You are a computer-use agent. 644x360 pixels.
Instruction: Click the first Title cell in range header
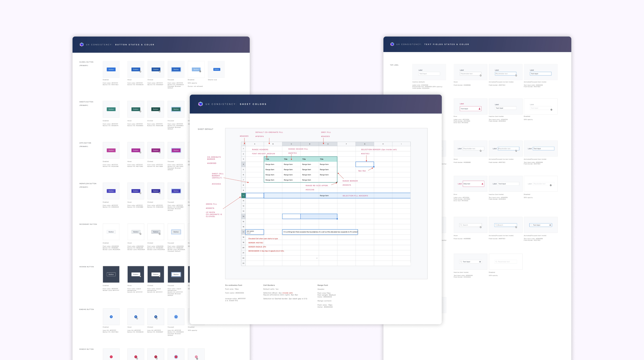pyautogui.click(x=273, y=159)
